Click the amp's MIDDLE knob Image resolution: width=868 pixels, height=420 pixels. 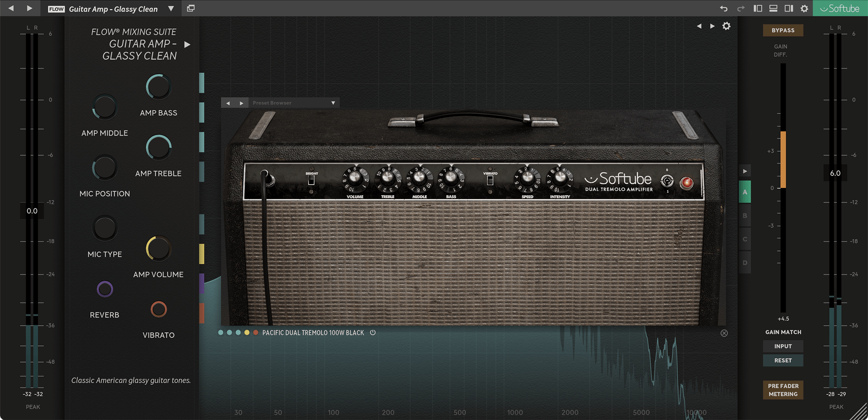[420, 179]
